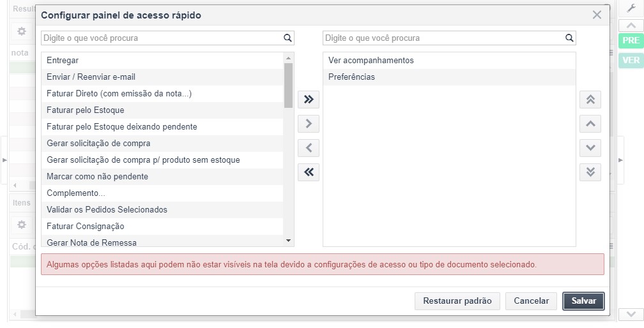Screen dimensions: 644x328
Task: Move selected item down one position
Action: [590, 147]
